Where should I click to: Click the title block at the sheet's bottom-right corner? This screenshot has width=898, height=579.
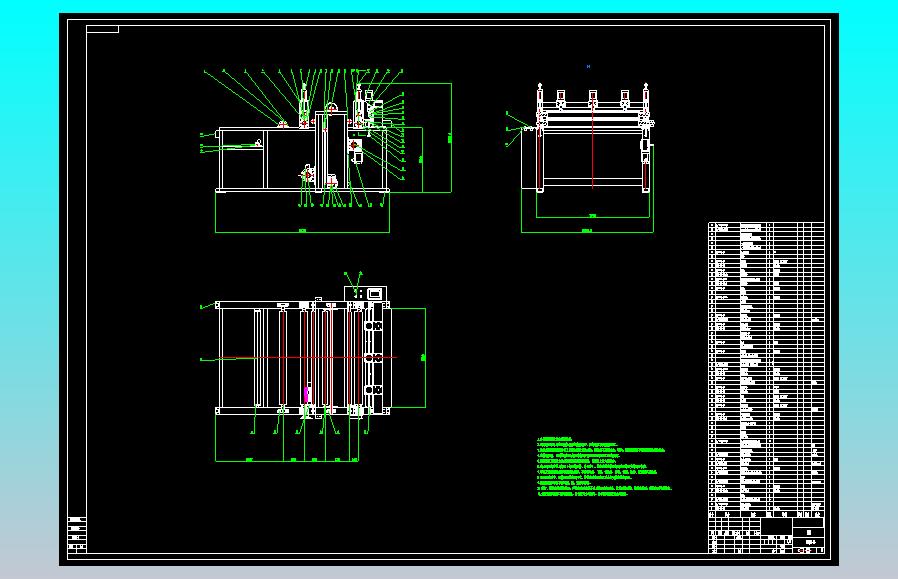pos(766,533)
